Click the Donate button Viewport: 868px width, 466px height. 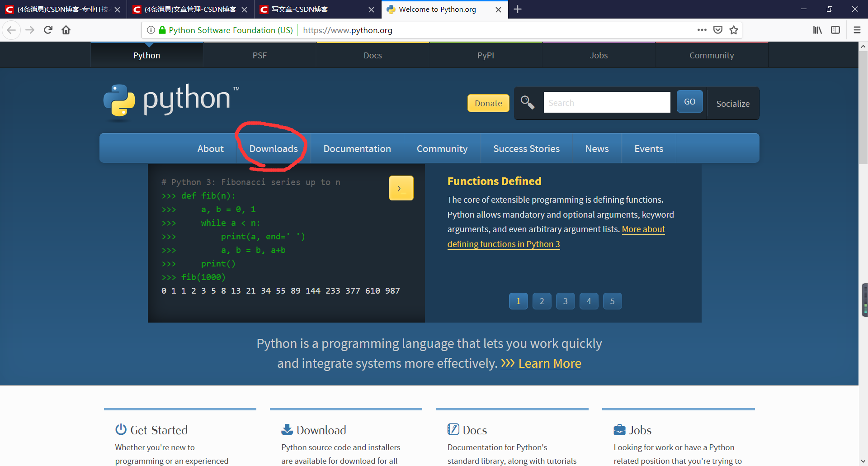point(488,103)
